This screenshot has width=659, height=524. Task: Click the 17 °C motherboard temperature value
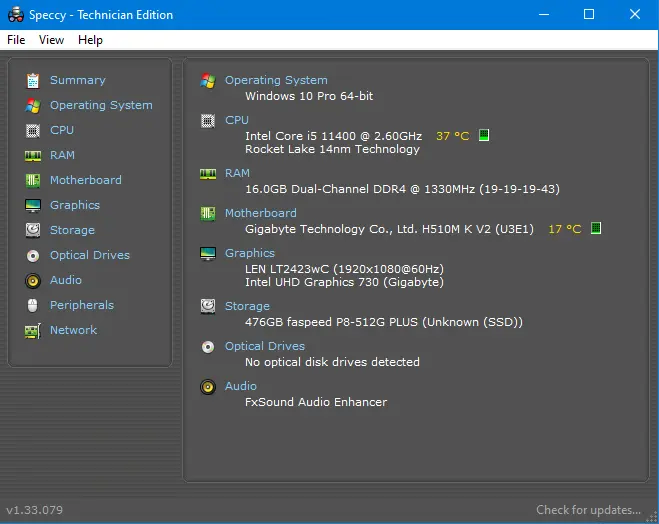click(x=565, y=229)
